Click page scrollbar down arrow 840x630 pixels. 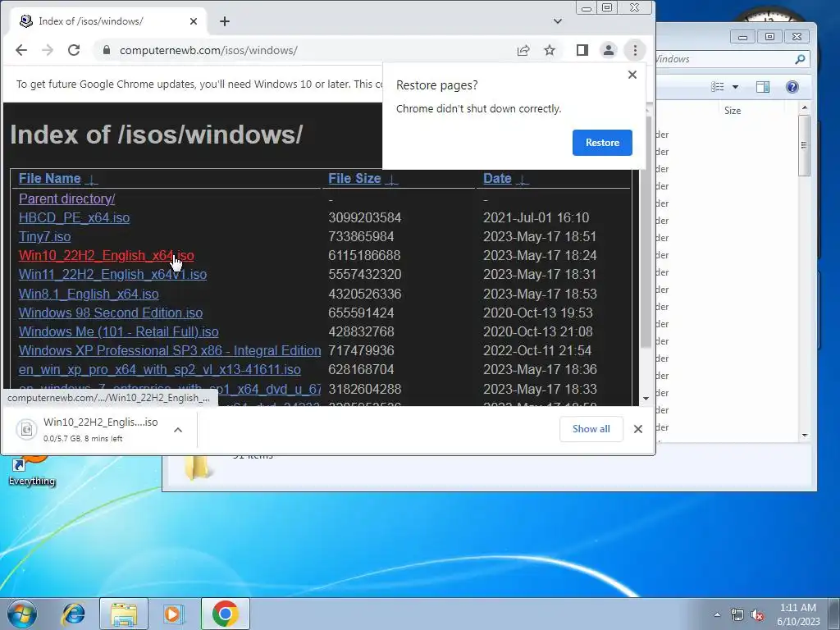coord(646,399)
